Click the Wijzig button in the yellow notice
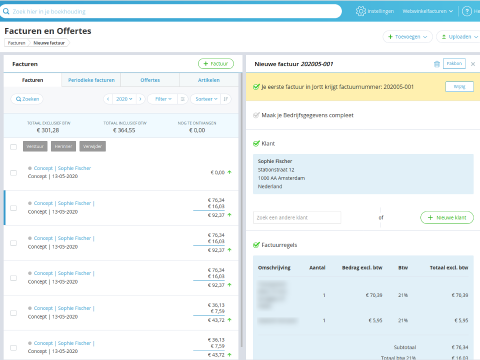The width and height of the screenshot is (480, 360). pyautogui.click(x=459, y=87)
